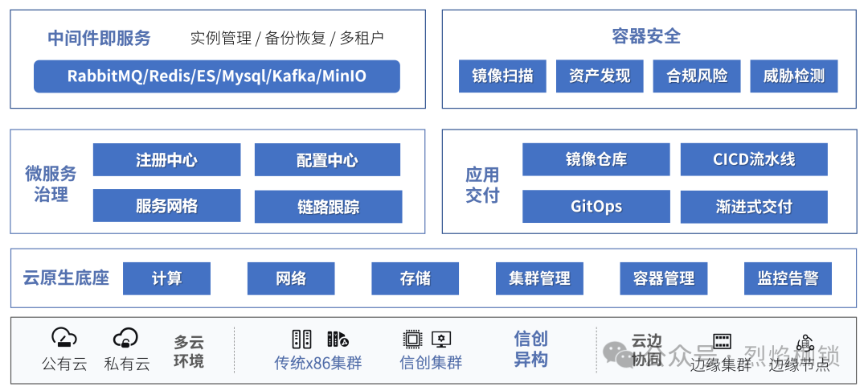Open the 链路跟踪 block
Viewport: 868px width, 391px height.
[328, 207]
